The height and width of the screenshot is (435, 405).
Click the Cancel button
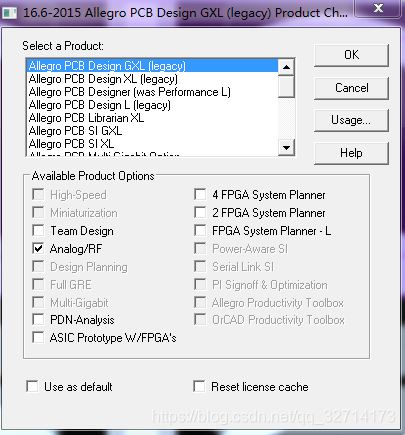pyautogui.click(x=351, y=88)
